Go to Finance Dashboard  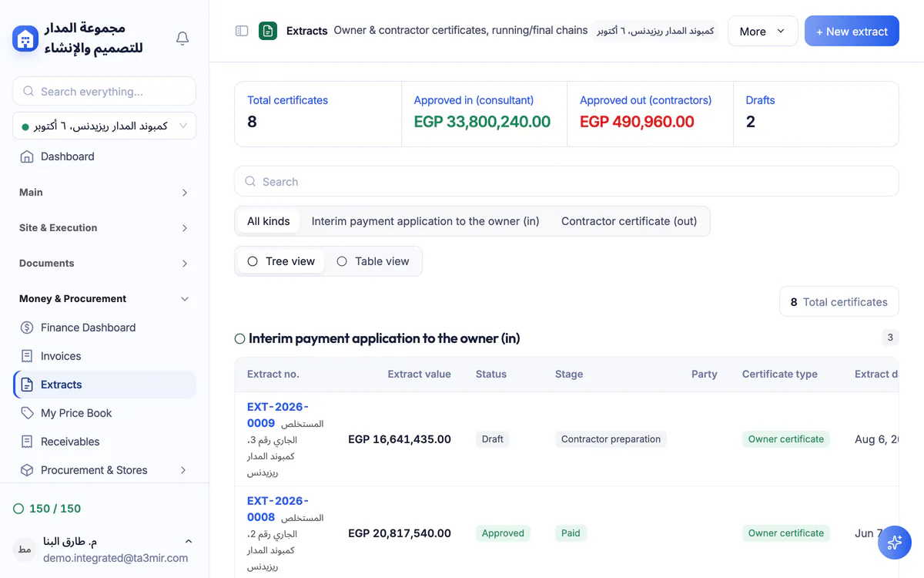point(104,328)
